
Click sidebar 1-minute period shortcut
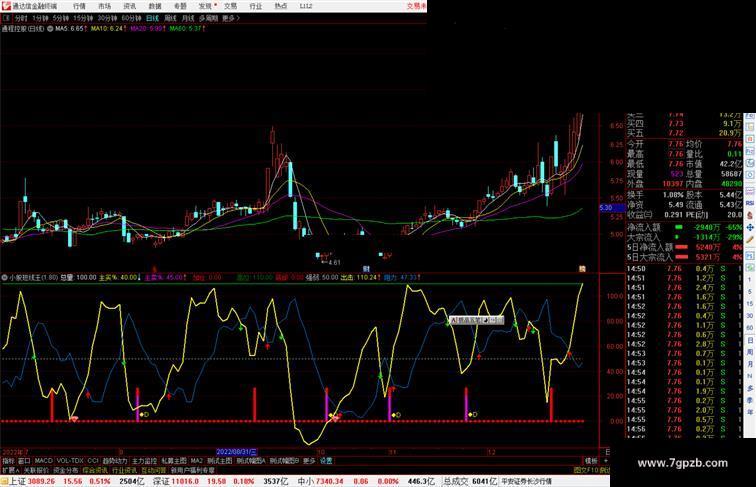click(750, 280)
